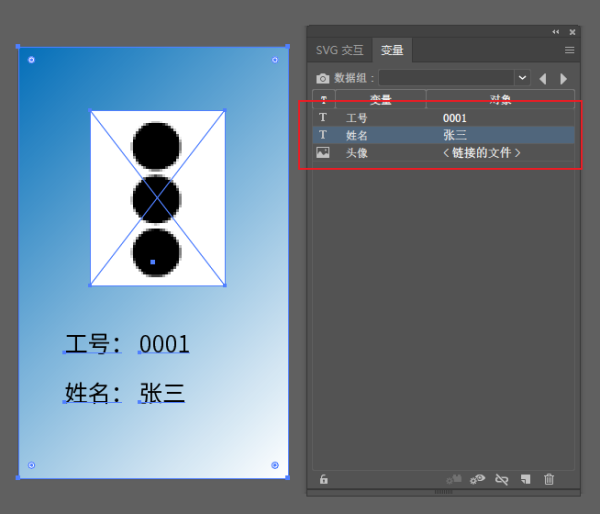This screenshot has height=514, width=600.
Task: Select the 工号 variable row
Action: tap(443, 118)
